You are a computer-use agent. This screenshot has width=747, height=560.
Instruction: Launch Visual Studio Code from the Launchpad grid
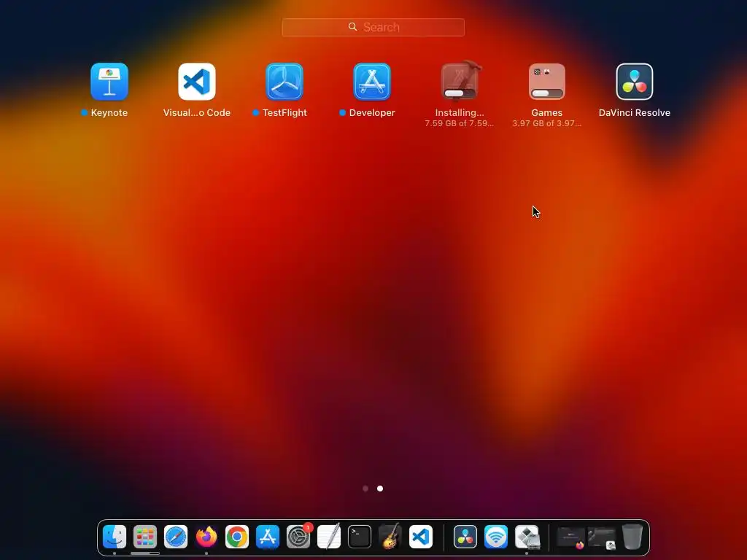197,82
